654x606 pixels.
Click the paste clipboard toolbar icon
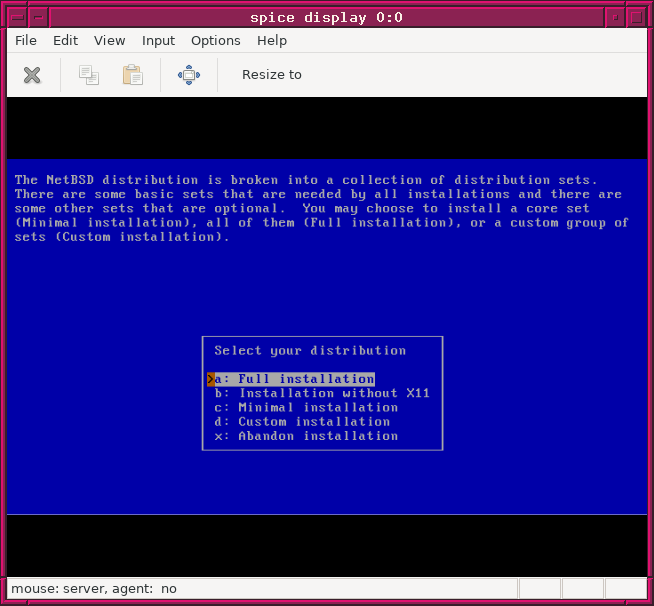coord(132,75)
